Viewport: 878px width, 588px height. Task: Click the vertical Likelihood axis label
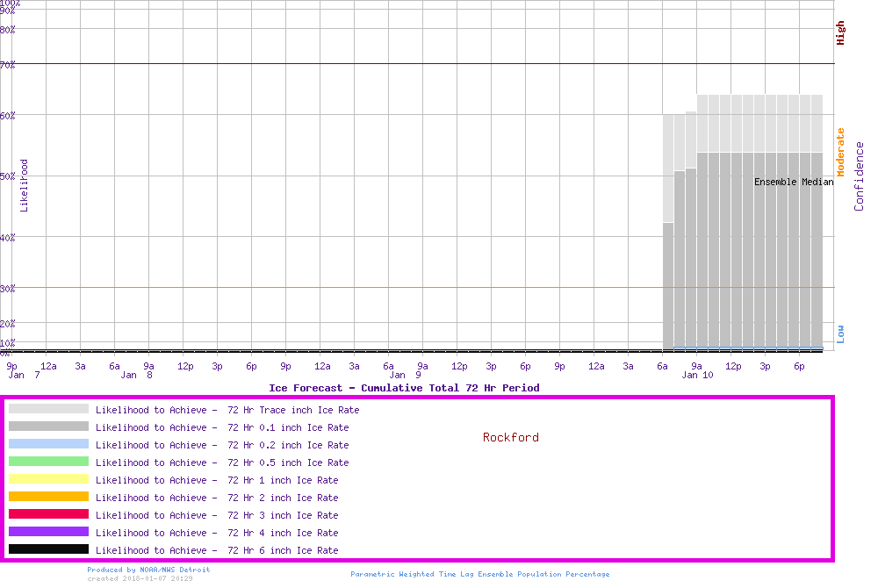tap(25, 185)
